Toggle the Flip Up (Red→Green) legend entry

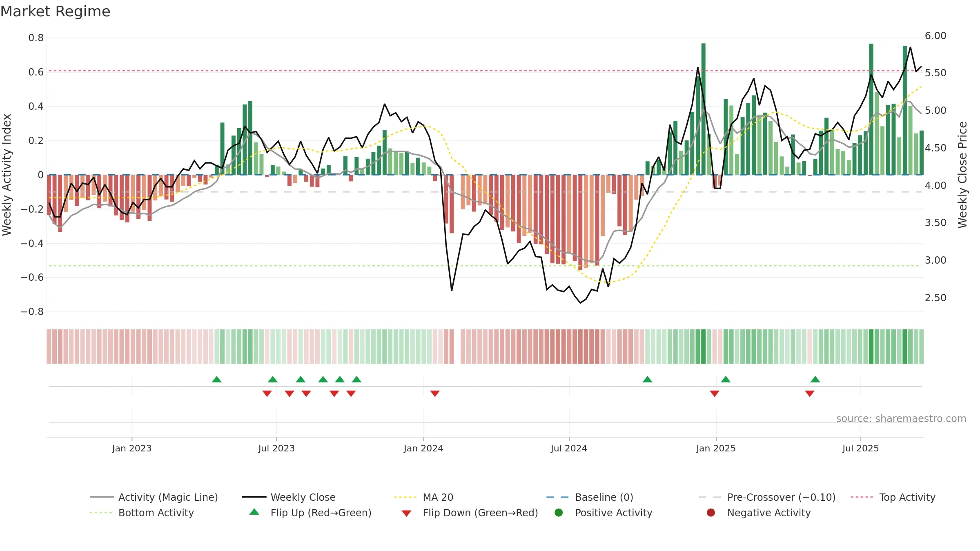[x=310, y=513]
